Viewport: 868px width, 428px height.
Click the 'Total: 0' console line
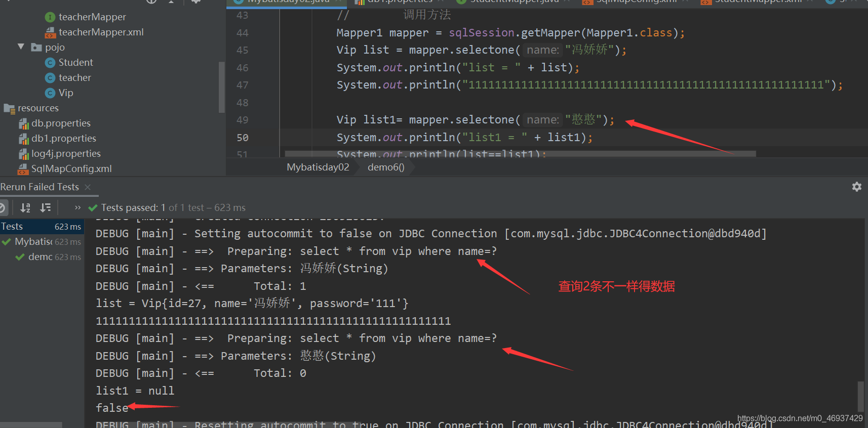point(201,373)
